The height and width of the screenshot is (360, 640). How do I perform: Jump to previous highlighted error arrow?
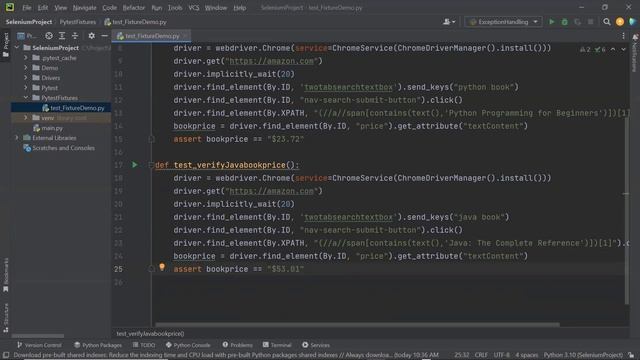[613, 49]
